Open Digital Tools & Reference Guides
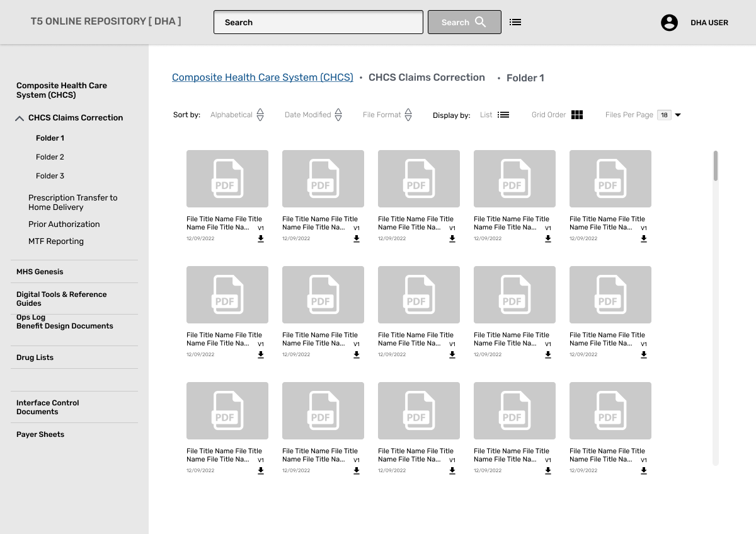 tap(61, 299)
